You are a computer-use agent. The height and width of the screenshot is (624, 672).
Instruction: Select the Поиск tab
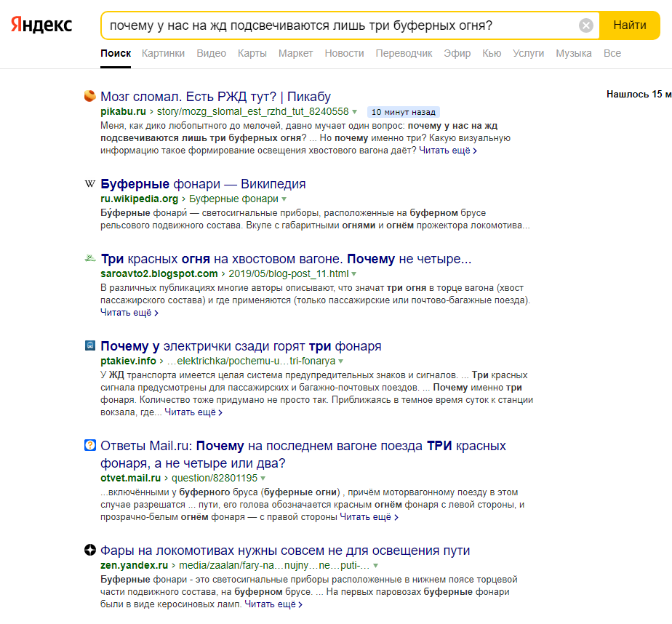(x=116, y=54)
